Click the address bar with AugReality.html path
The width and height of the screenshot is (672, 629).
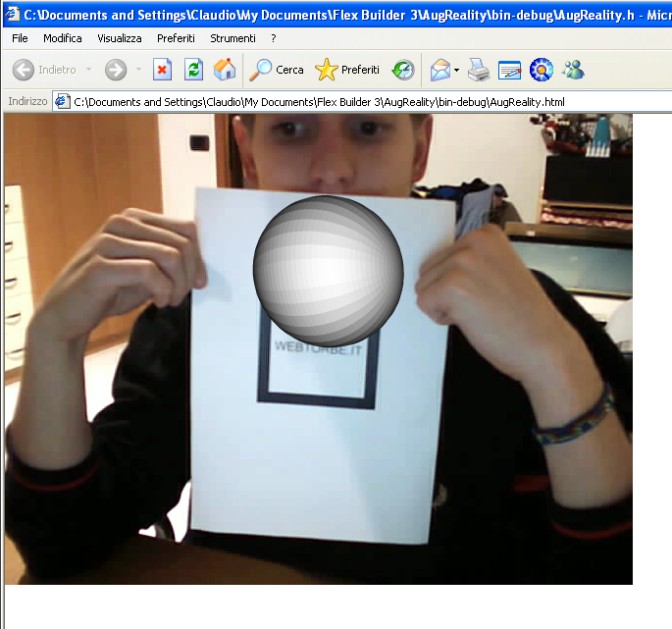[x=362, y=102]
